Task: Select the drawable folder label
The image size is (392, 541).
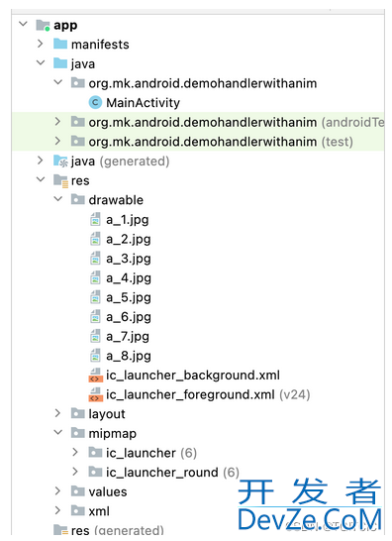Action: [x=116, y=200]
